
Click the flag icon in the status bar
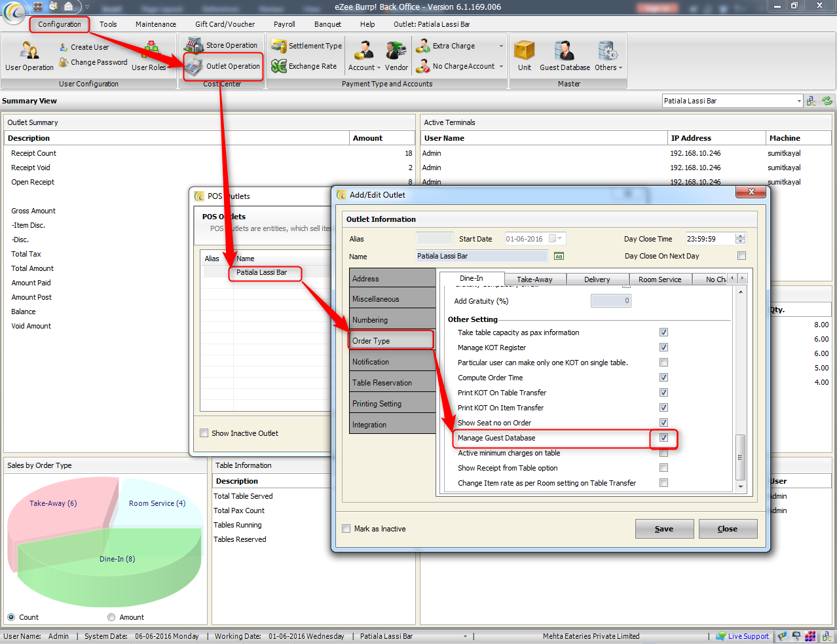782,636
